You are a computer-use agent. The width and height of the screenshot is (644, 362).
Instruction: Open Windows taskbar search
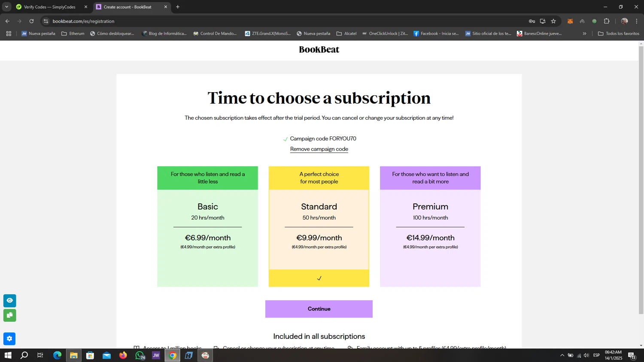point(24,355)
